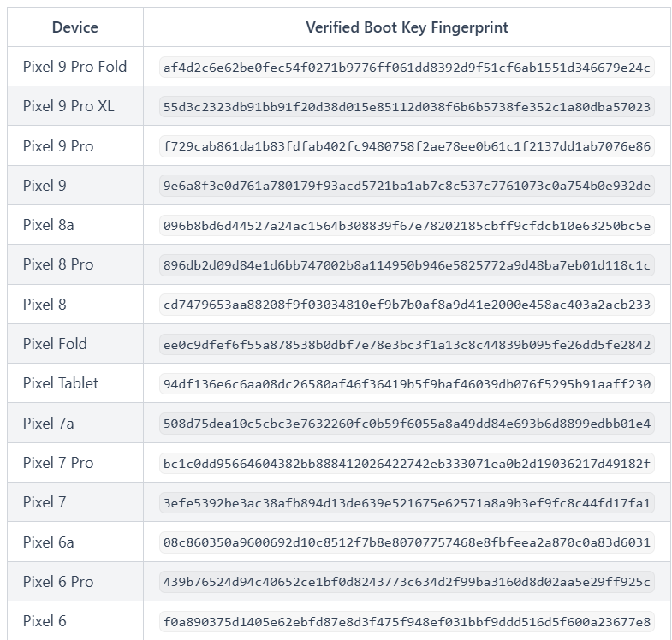The width and height of the screenshot is (672, 640).
Task: Click the Pixel 6a device name cell
Action: tap(48, 542)
